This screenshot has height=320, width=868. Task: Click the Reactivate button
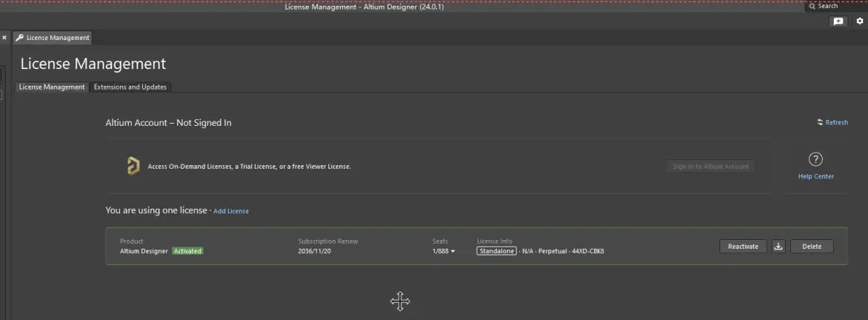click(x=743, y=247)
